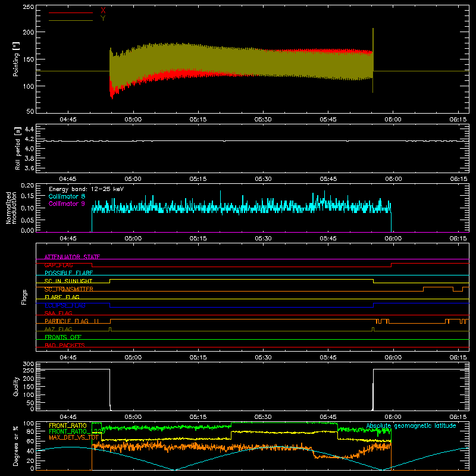Click the green FRONTS_OFF label
Screen dimensions: 476x476
click(63, 337)
